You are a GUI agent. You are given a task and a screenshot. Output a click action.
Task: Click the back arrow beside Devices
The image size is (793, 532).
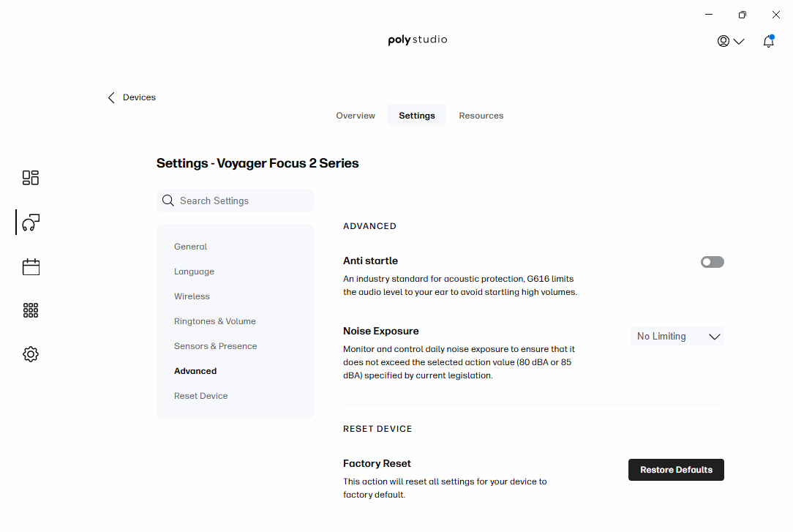pos(111,97)
